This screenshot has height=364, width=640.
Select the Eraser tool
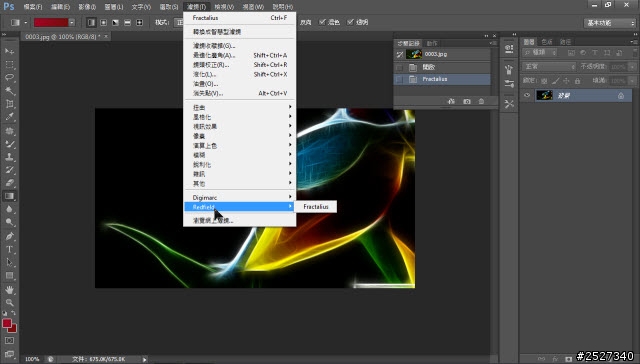9,183
